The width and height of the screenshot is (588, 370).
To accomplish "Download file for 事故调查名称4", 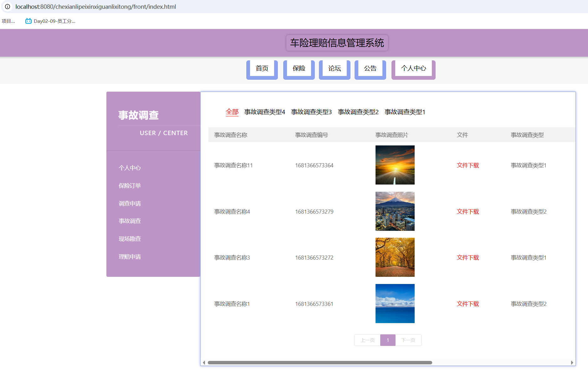I will 468,212.
